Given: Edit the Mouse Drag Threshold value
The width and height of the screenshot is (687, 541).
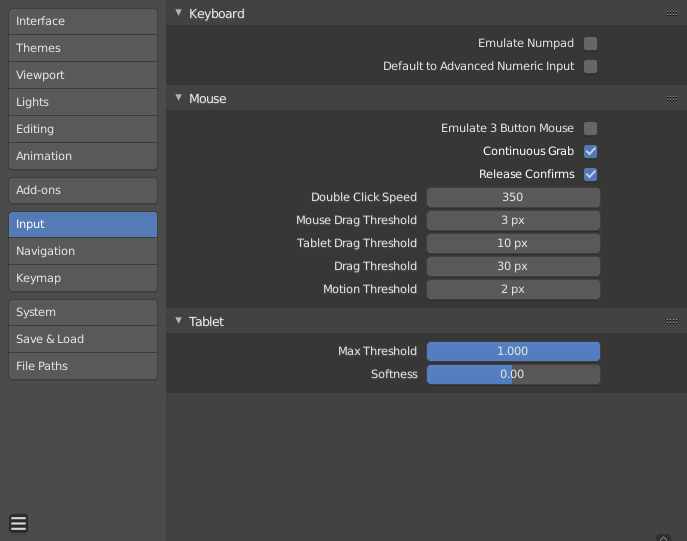Looking at the screenshot, I should pos(513,220).
